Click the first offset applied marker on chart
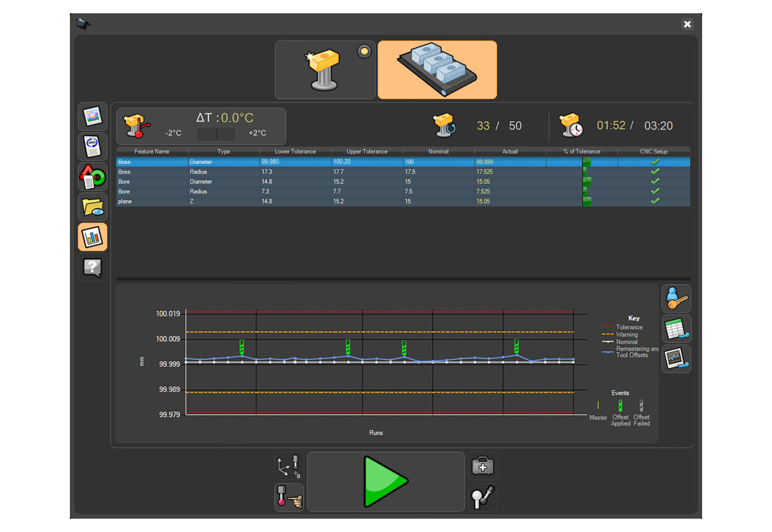 tap(242, 346)
